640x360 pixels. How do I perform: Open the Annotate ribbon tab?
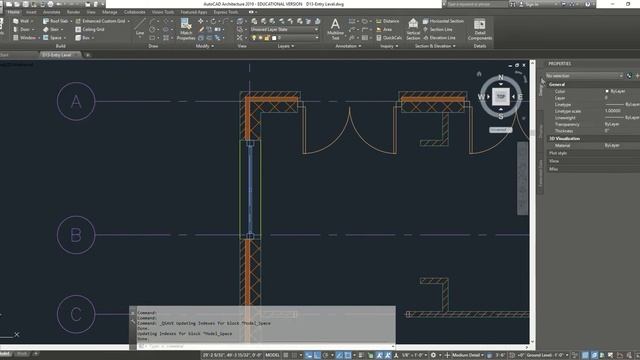click(51, 12)
